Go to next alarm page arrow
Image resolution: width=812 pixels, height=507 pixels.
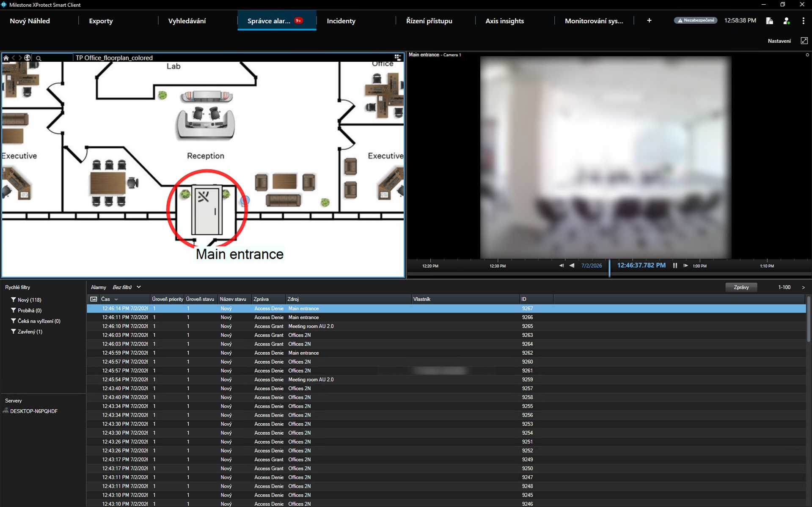[803, 288]
